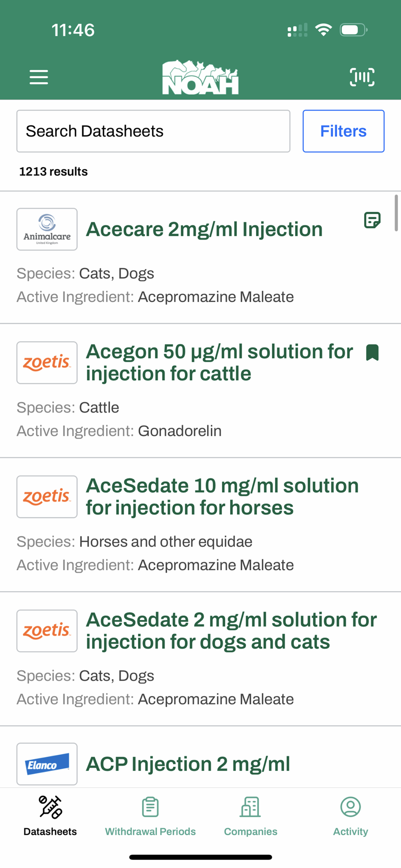
Task: Open AceSedate 10 mg/ml horses datasheet
Action: 222,496
